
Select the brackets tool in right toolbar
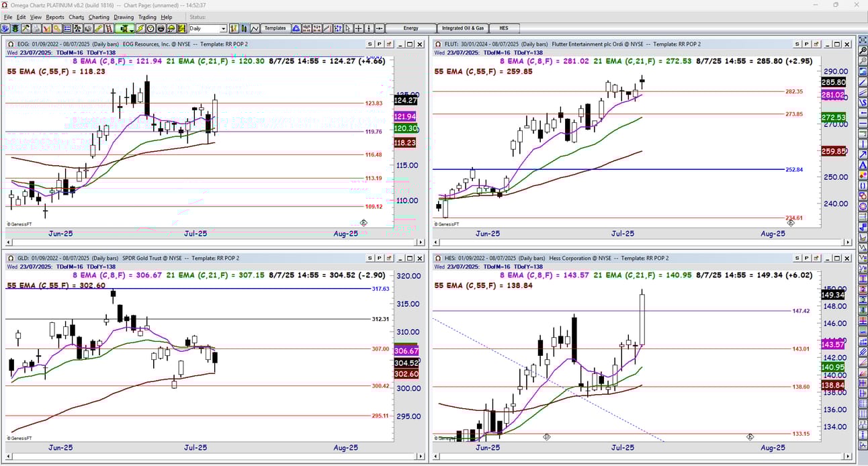pyautogui.click(x=863, y=186)
